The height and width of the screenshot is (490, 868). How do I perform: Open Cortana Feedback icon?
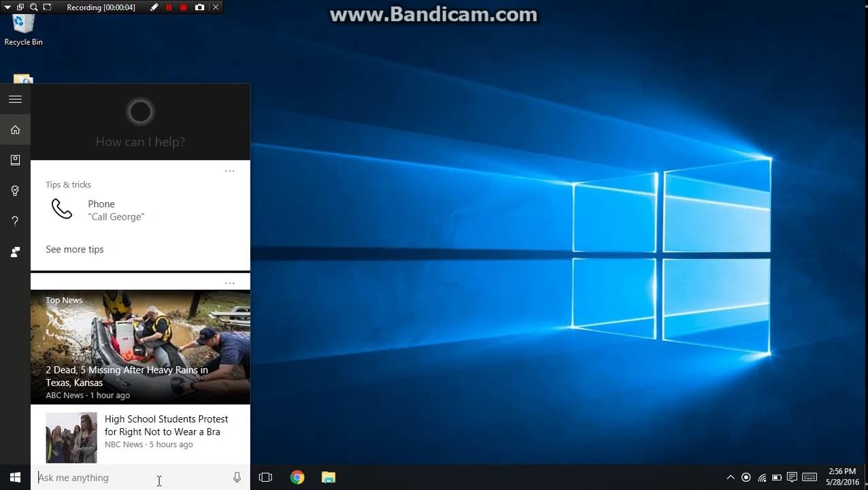coord(15,252)
